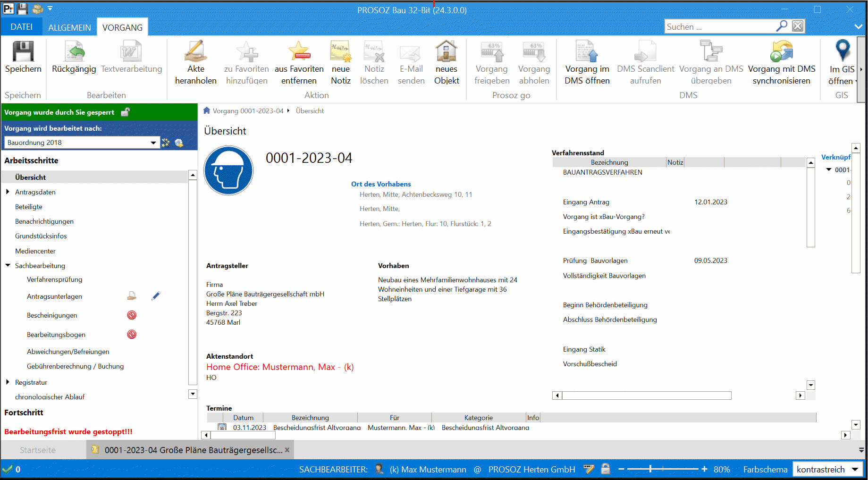Viewport: 868px width, 480px height.
Task: Close the 0001-2023-04 document tab
Action: [287, 450]
